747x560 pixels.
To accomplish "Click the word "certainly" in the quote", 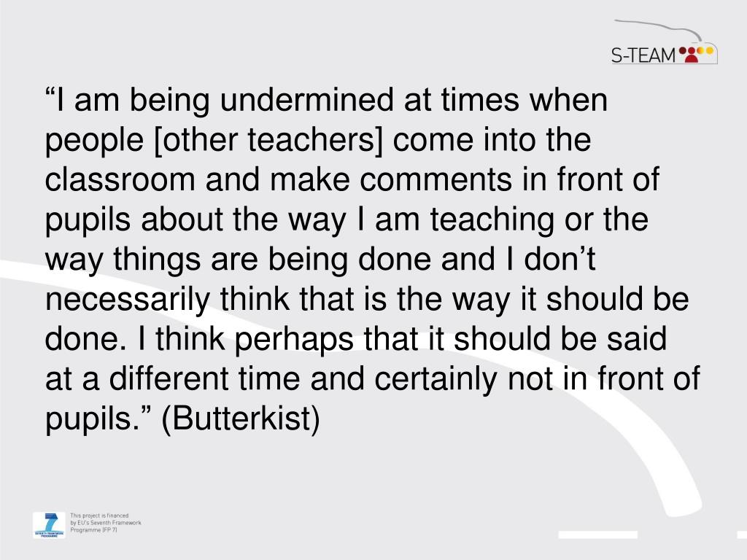I will (x=436, y=379).
